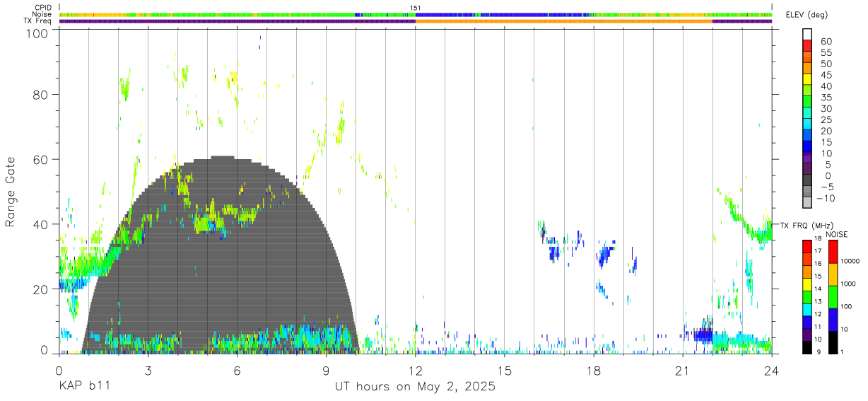Select the NOISE legend title
Image resolution: width=868 pixels, height=401 pixels.
coord(838,234)
